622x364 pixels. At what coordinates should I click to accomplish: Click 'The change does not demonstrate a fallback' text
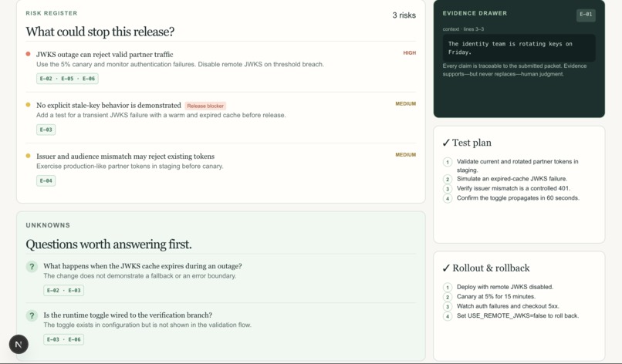tap(140, 276)
